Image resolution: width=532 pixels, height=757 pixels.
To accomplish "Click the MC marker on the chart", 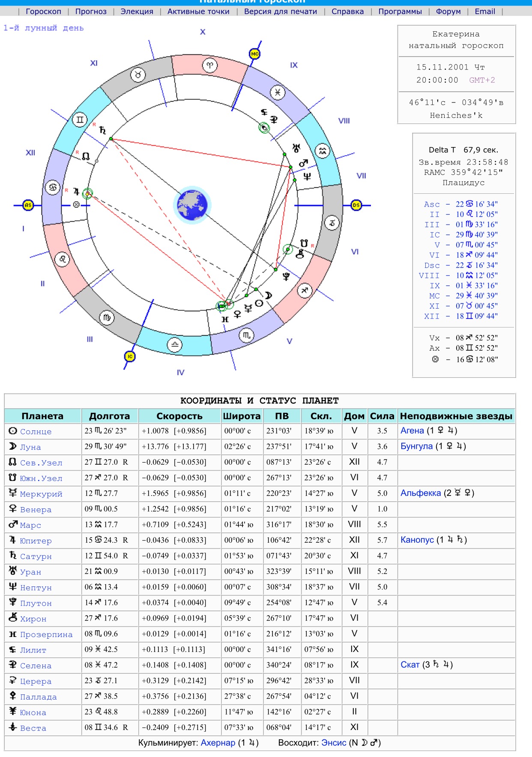I will point(255,54).
